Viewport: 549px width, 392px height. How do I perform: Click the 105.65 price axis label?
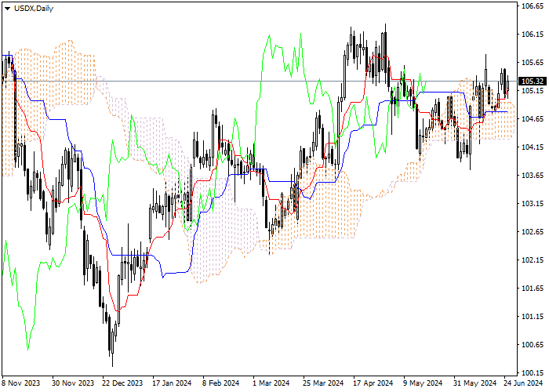[x=533, y=63]
